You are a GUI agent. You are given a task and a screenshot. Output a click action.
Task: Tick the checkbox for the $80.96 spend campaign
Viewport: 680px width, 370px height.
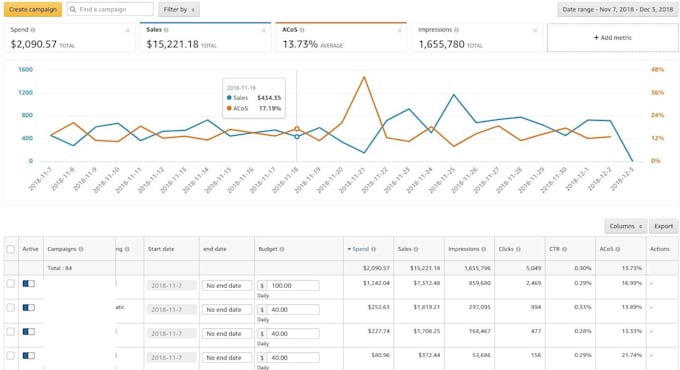(11, 355)
